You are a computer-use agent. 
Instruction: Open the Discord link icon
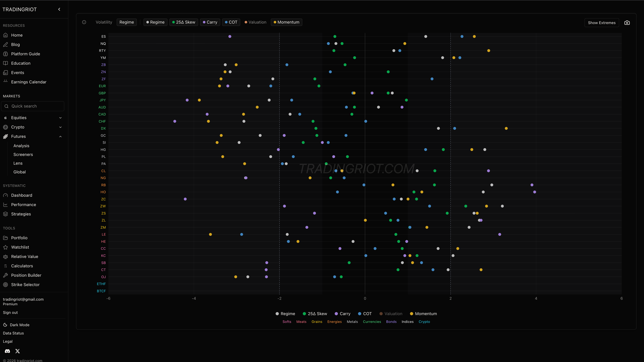[x=7, y=351]
